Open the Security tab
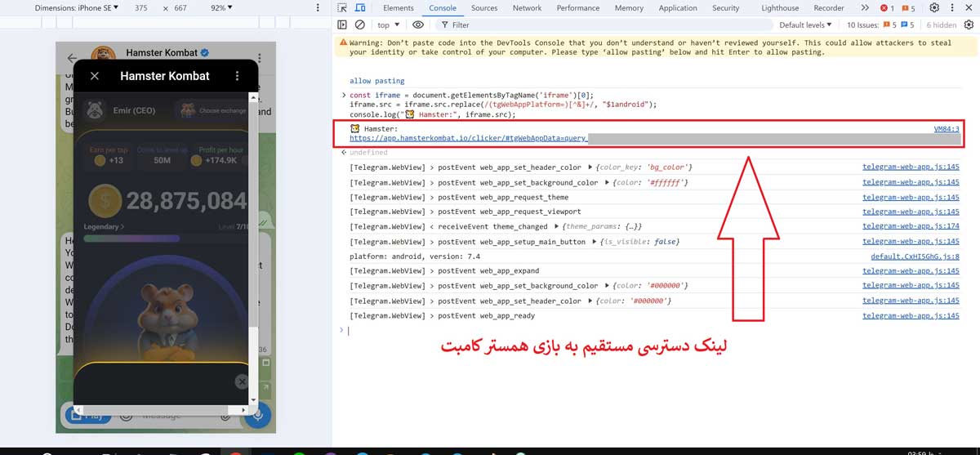The width and height of the screenshot is (980, 455). 725,8
